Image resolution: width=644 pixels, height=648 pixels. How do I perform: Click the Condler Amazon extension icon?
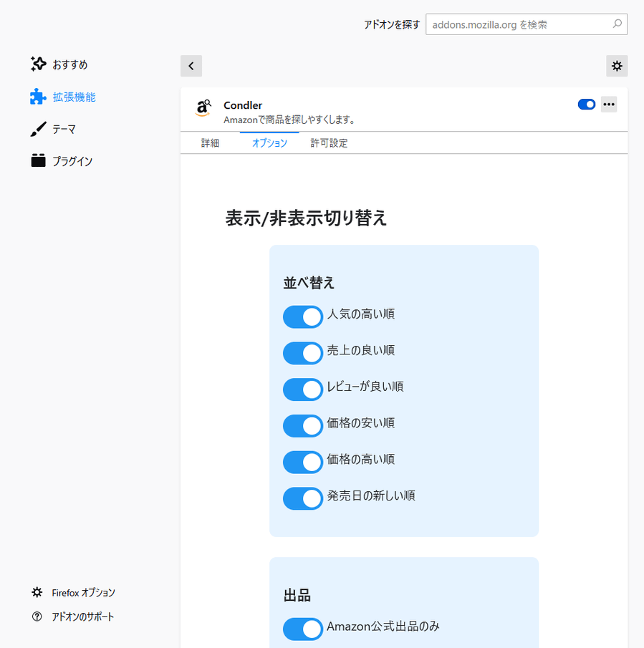[203, 108]
